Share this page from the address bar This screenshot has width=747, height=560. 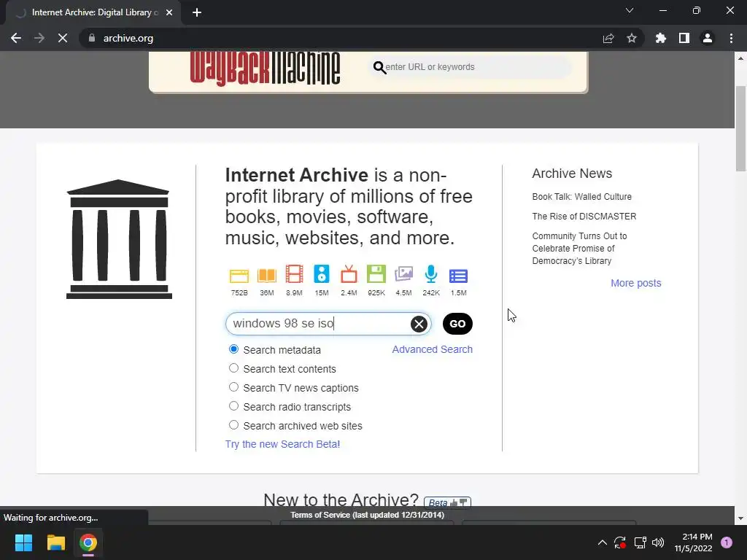tap(608, 38)
